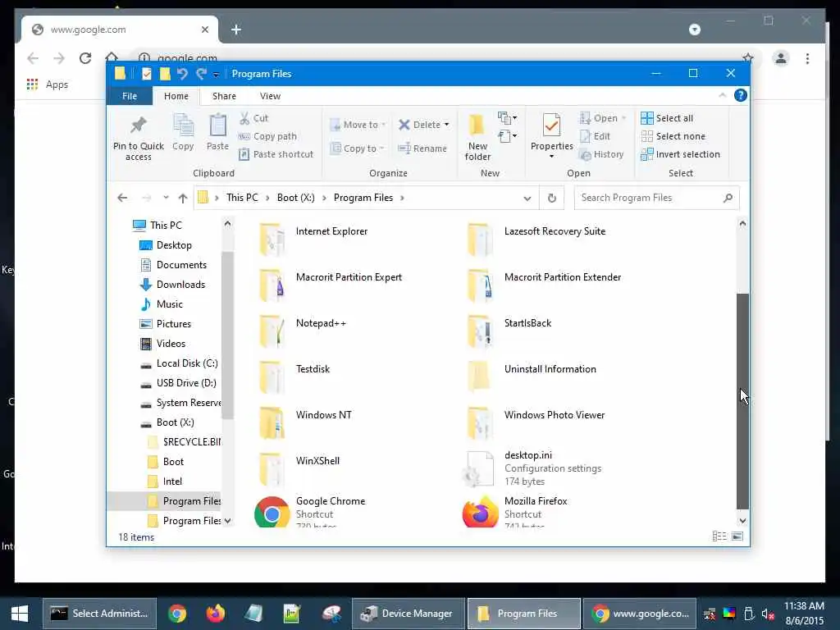Click Paste shortcut command
This screenshot has width=840, height=630.
276,154
